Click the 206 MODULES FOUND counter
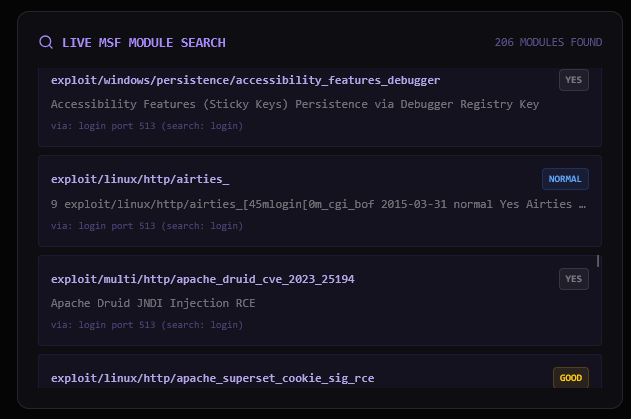 pos(548,42)
